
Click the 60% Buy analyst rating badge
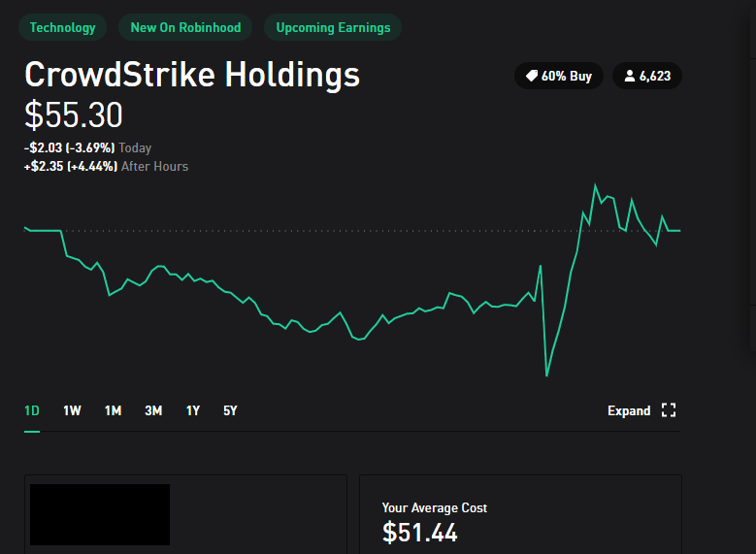coord(559,76)
